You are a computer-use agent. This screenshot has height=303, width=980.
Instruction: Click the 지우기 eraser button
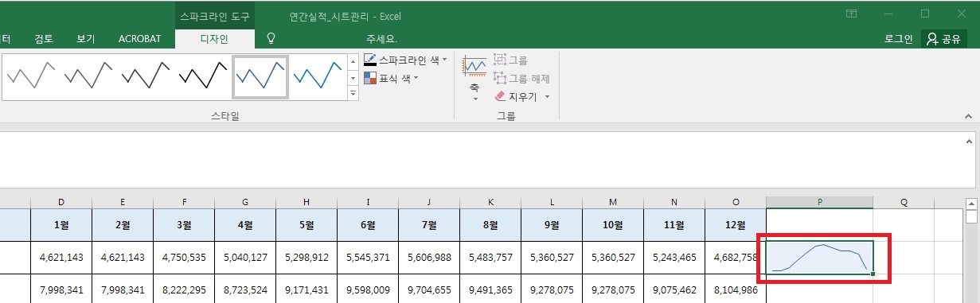516,97
